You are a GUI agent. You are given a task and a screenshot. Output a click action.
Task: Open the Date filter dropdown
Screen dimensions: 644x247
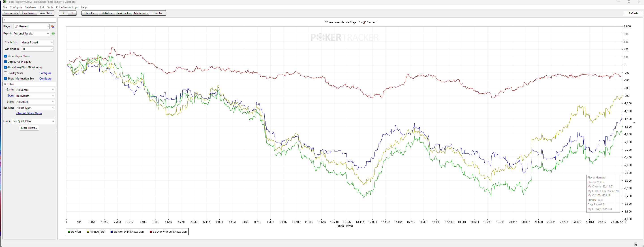coord(35,96)
